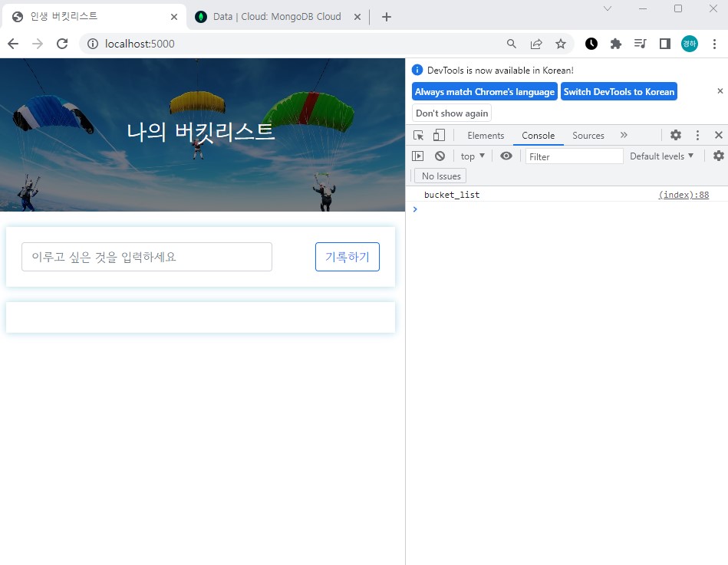The height and width of the screenshot is (565, 728).
Task: Switch to the 인생 버킷리스트 browser tab
Action: coord(93,17)
